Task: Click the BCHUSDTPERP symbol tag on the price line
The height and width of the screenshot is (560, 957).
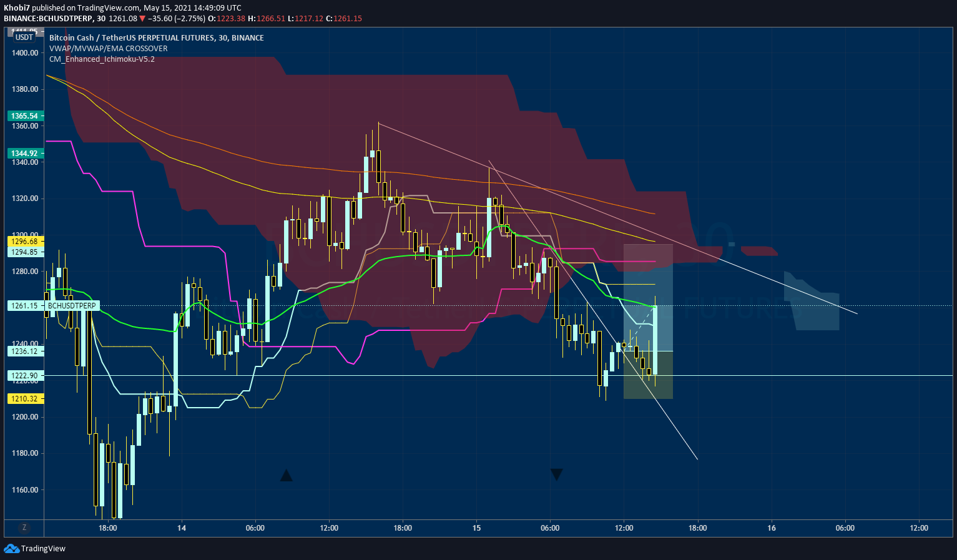Action: (72, 306)
